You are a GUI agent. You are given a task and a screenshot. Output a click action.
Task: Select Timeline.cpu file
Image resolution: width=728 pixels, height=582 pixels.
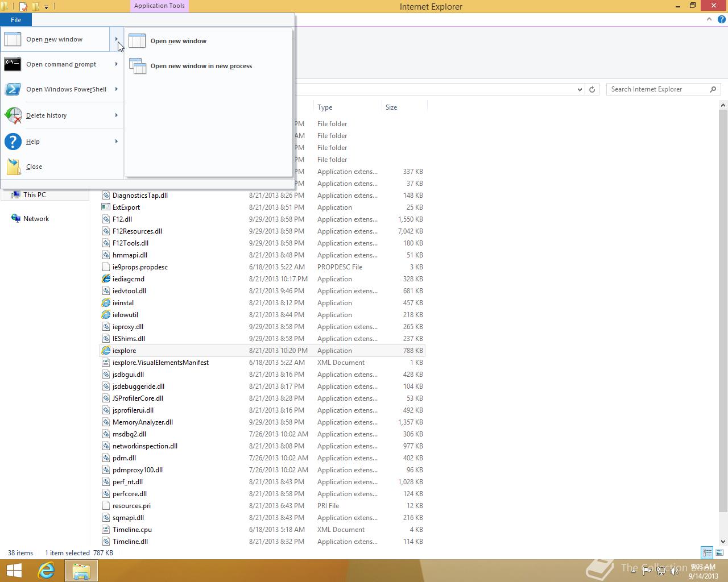[x=132, y=530]
